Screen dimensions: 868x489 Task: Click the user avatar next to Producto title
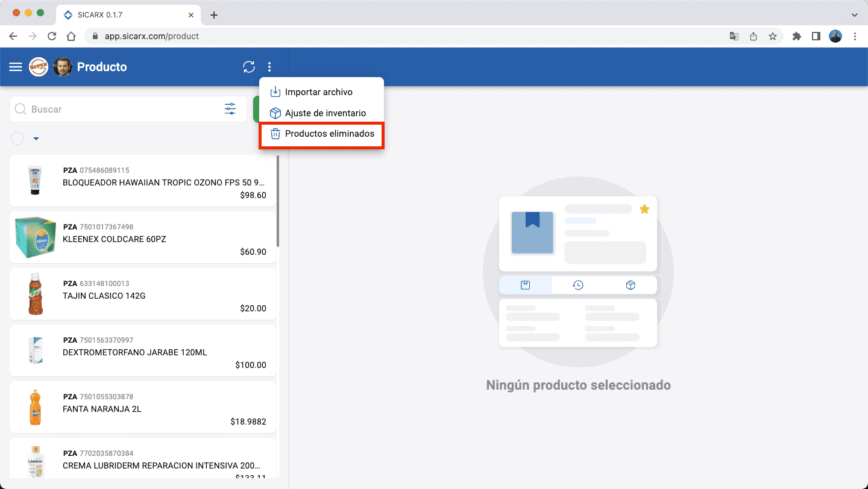click(x=62, y=67)
